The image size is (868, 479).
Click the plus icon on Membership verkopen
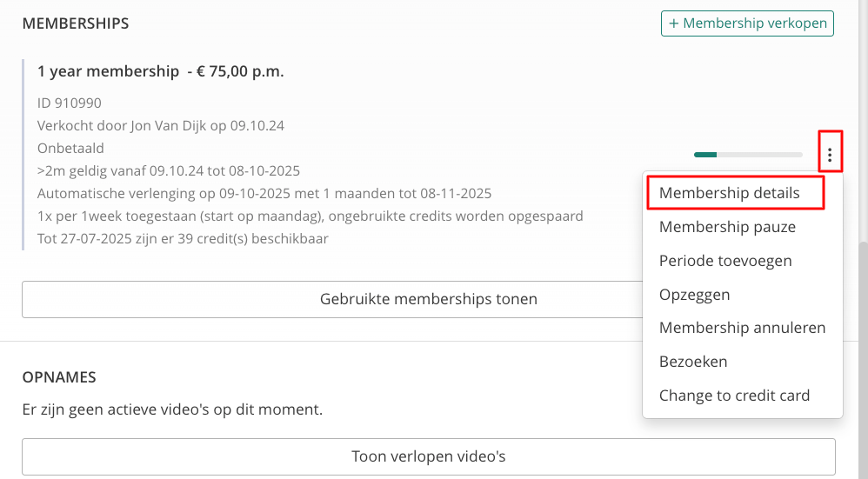click(674, 23)
